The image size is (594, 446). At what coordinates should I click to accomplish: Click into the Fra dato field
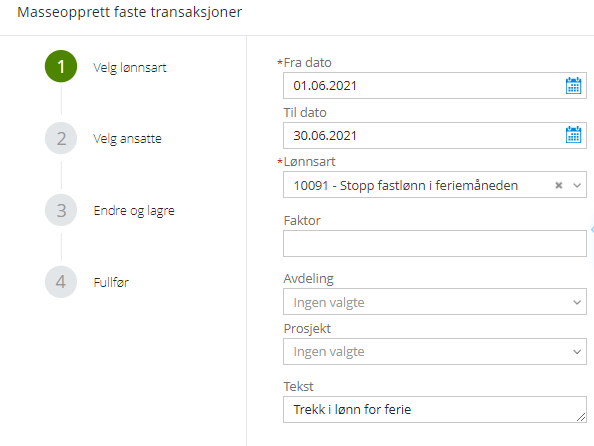point(435,86)
